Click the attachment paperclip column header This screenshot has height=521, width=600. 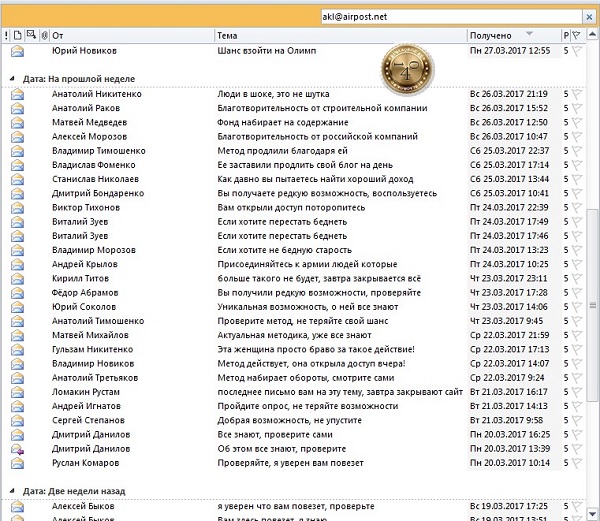click(x=44, y=36)
